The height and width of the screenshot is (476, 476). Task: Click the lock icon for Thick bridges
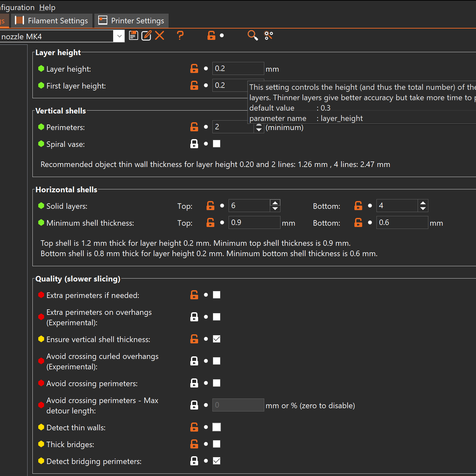[x=194, y=444]
